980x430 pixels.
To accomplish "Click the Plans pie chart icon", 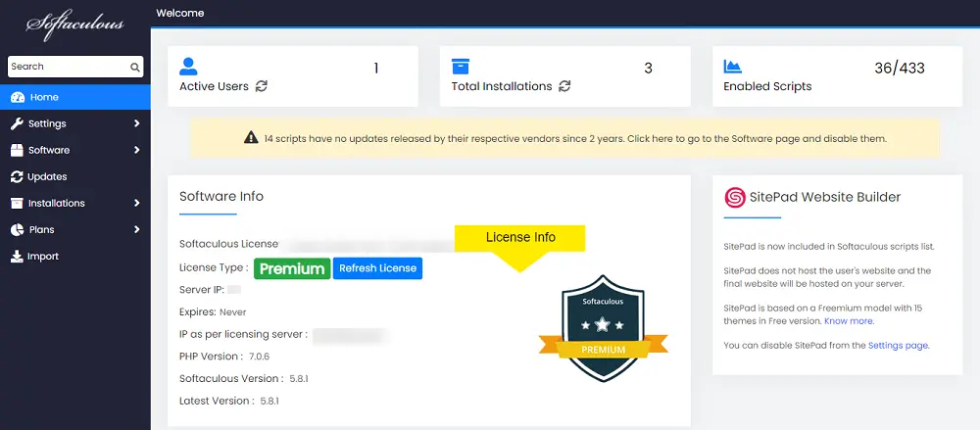I will coord(17,230).
